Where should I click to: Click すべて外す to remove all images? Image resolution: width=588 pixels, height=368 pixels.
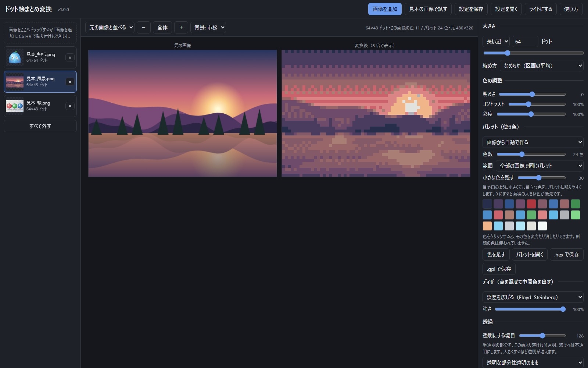[40, 126]
